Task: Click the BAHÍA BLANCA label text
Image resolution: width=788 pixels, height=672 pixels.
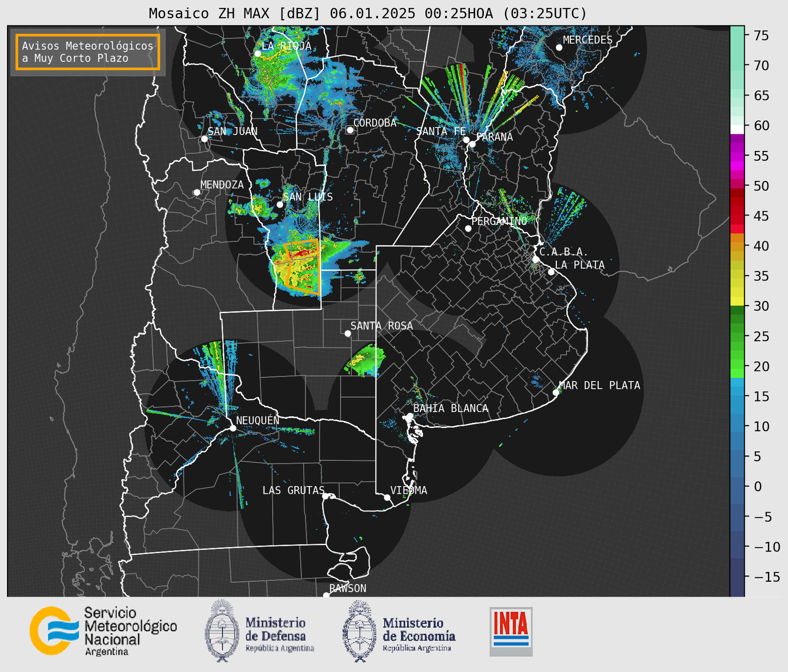Action: 451,408
